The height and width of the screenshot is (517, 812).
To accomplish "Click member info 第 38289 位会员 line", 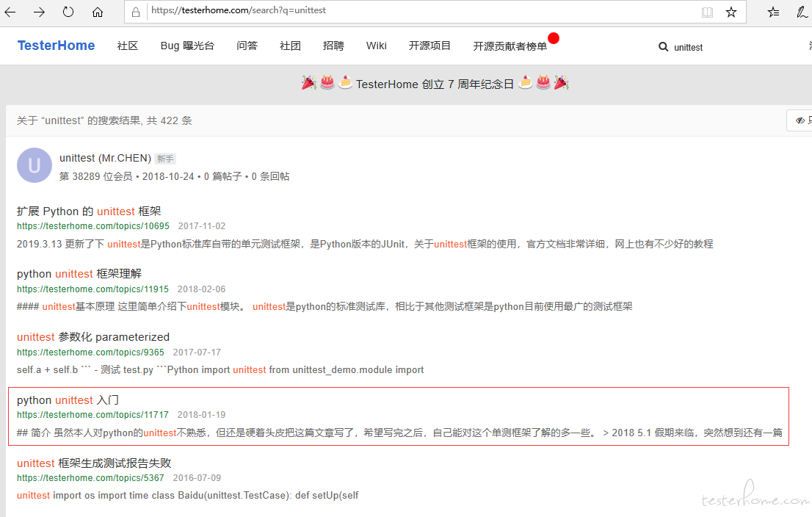I will (x=174, y=177).
